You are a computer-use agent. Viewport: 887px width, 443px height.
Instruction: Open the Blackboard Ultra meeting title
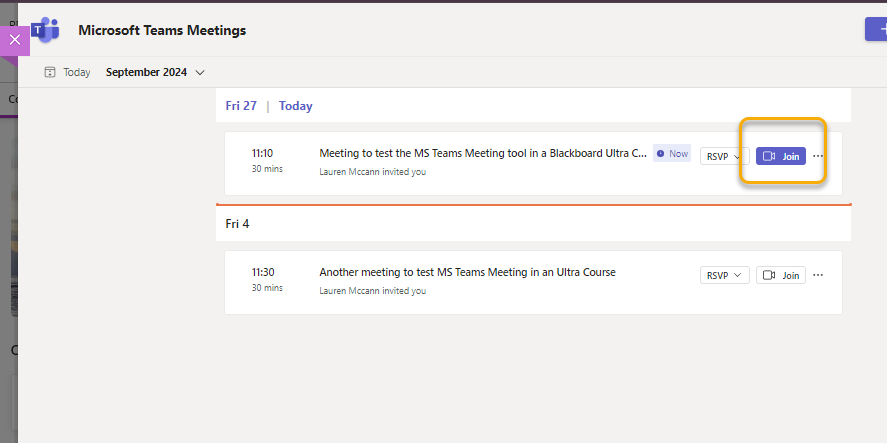coord(482,153)
